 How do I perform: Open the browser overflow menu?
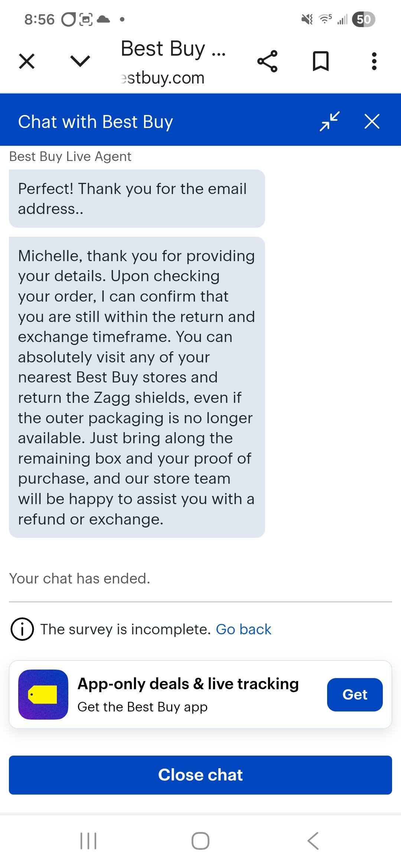click(x=374, y=61)
